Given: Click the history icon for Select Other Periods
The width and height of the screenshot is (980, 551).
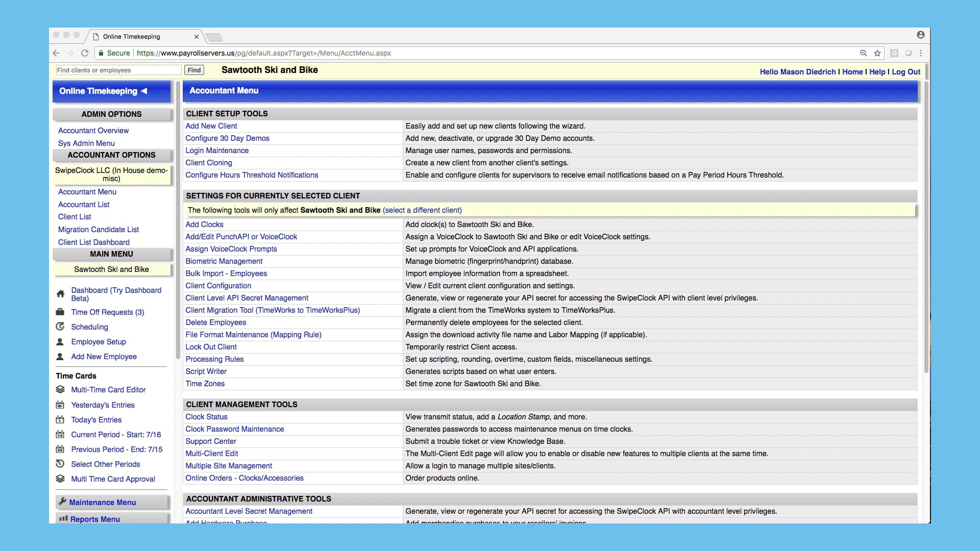Looking at the screenshot, I should [60, 464].
